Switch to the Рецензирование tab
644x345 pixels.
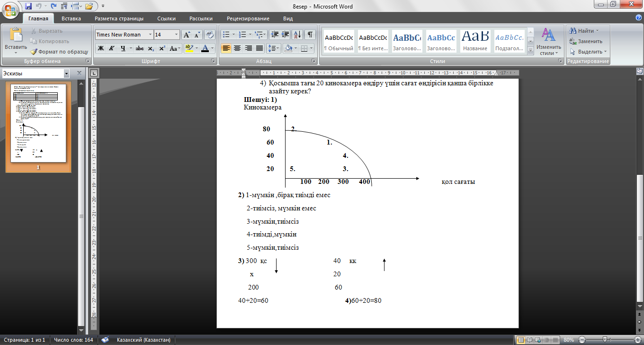(x=248, y=18)
